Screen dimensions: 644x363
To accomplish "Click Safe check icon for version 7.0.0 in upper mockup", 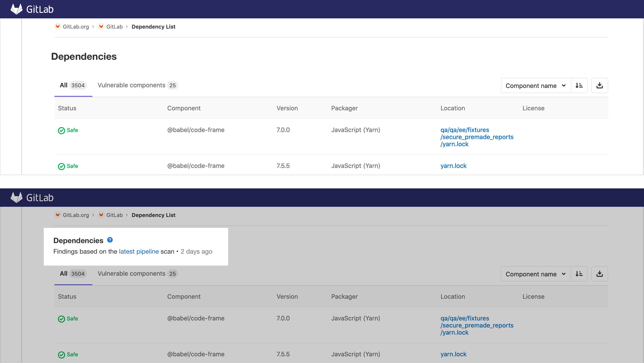I will [61, 130].
